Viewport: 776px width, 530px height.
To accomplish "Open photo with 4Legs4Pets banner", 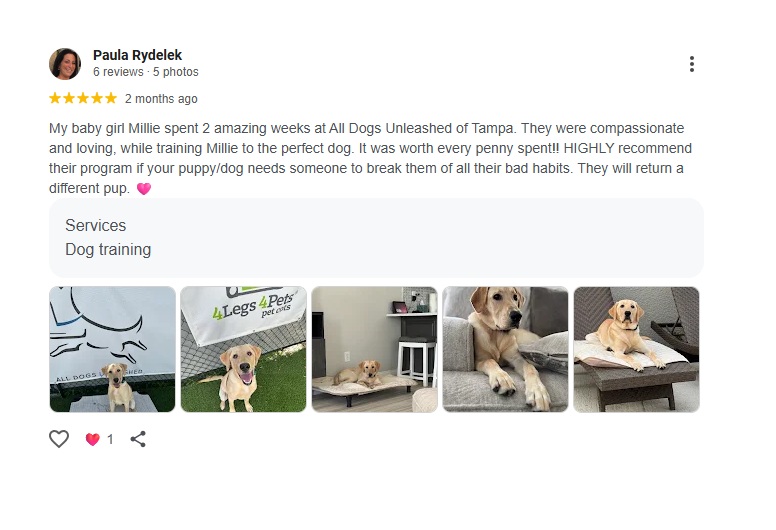I will tap(243, 349).
